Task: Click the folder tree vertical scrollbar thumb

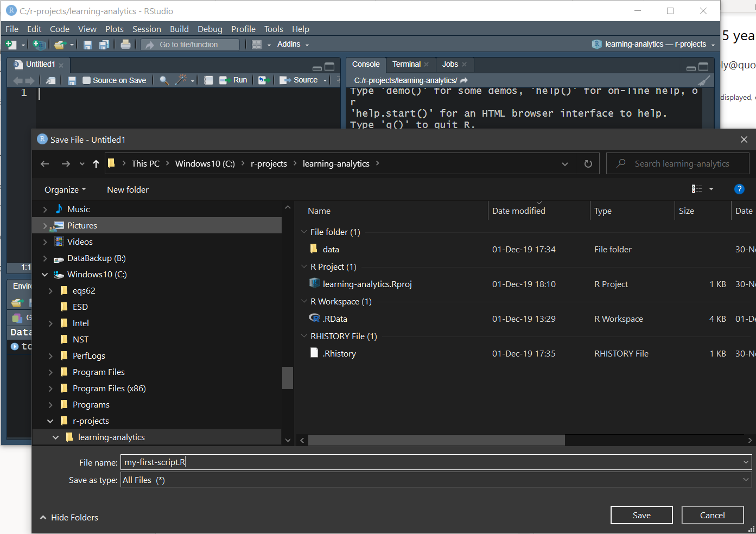Action: (x=288, y=378)
